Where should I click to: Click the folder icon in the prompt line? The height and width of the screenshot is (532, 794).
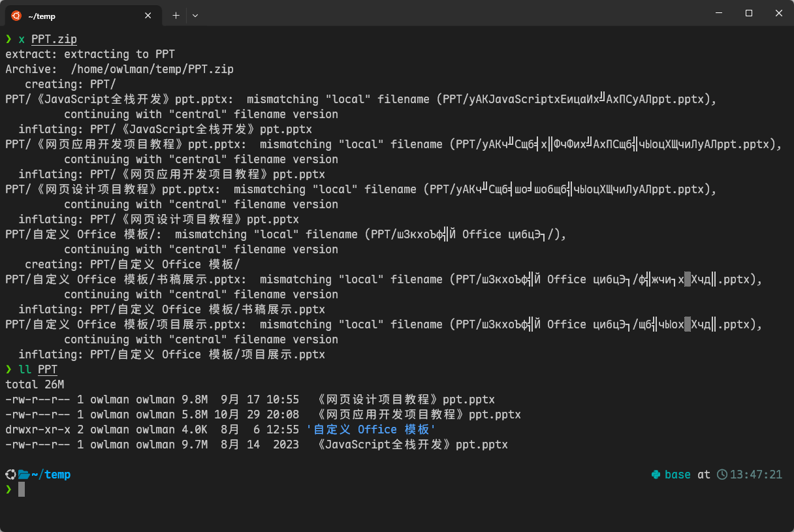click(24, 475)
